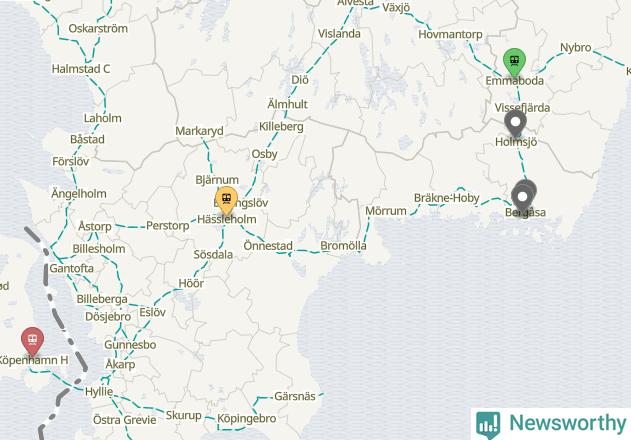The image size is (631, 440).
Task: Select the yellow train marker at Hässleholm
Action: [x=226, y=200]
